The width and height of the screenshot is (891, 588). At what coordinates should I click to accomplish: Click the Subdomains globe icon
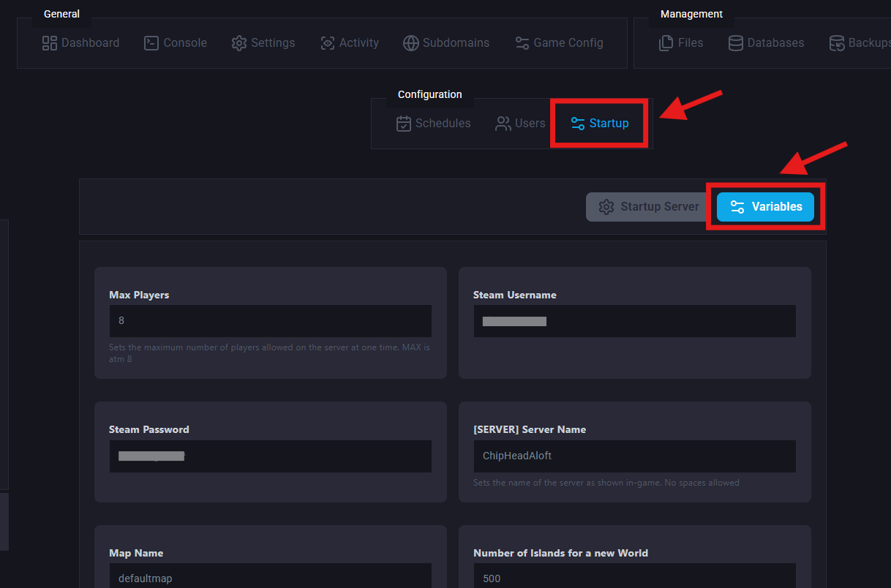click(x=411, y=43)
